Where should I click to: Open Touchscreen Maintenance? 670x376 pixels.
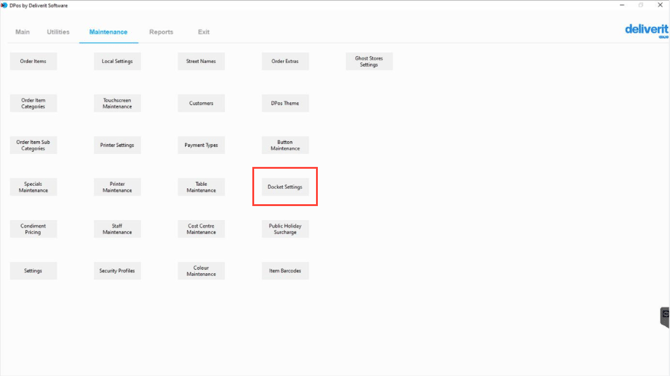coord(117,103)
